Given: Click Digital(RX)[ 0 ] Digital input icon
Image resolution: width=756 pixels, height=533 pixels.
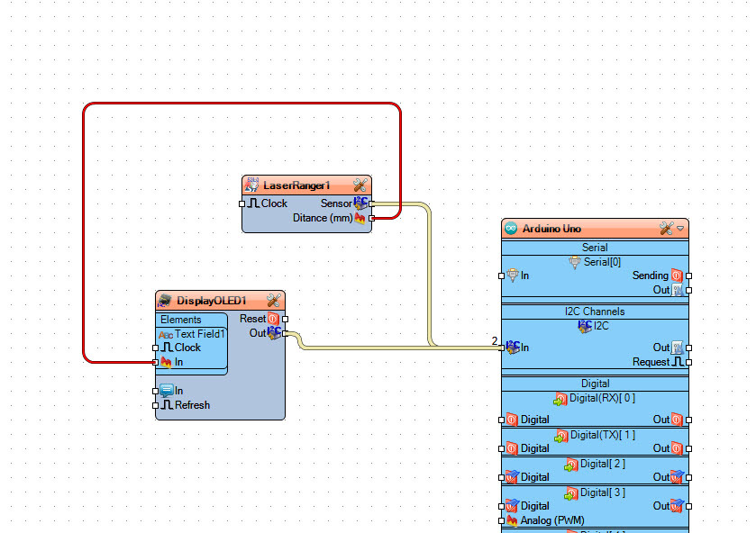Looking at the screenshot, I should 512,420.
